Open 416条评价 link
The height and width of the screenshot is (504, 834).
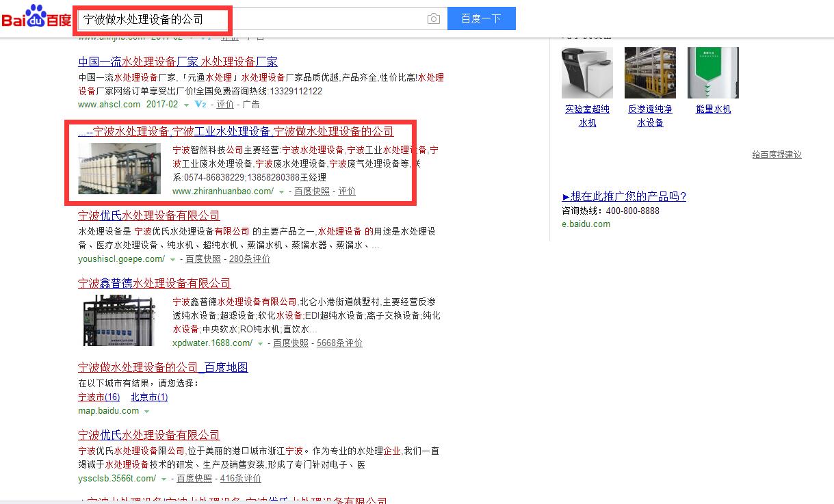[241, 479]
